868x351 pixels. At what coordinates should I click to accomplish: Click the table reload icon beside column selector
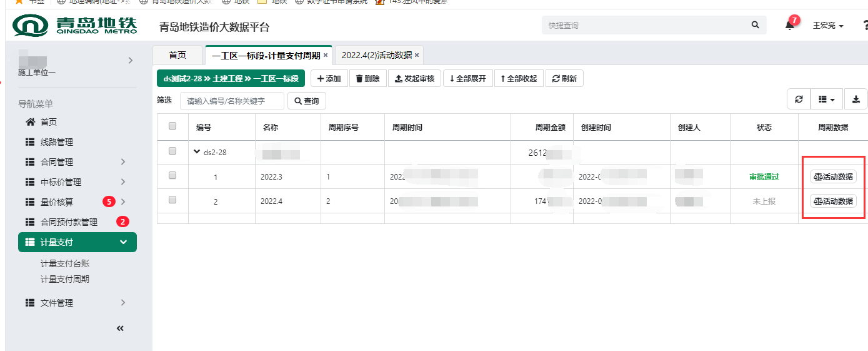[x=798, y=99]
